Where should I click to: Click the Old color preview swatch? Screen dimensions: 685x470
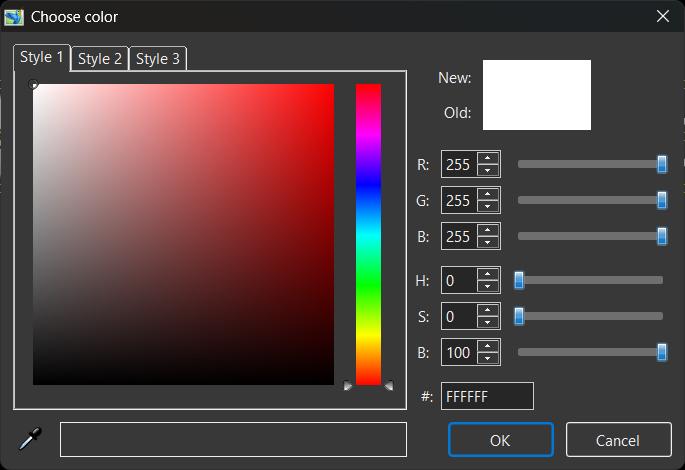tap(536, 113)
